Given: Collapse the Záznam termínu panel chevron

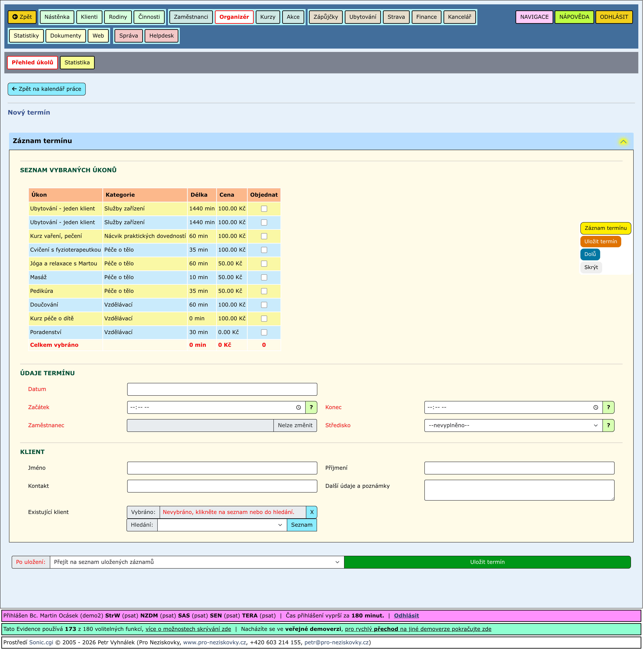Looking at the screenshot, I should click(623, 142).
